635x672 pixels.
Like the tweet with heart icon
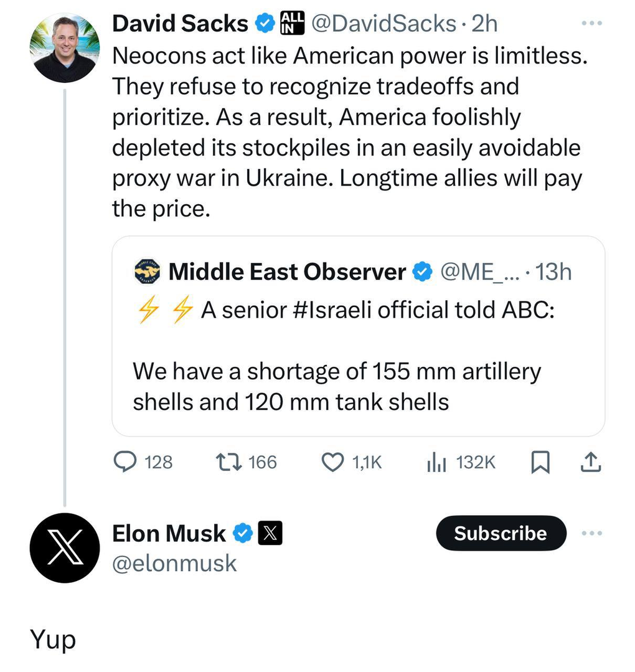point(333,461)
